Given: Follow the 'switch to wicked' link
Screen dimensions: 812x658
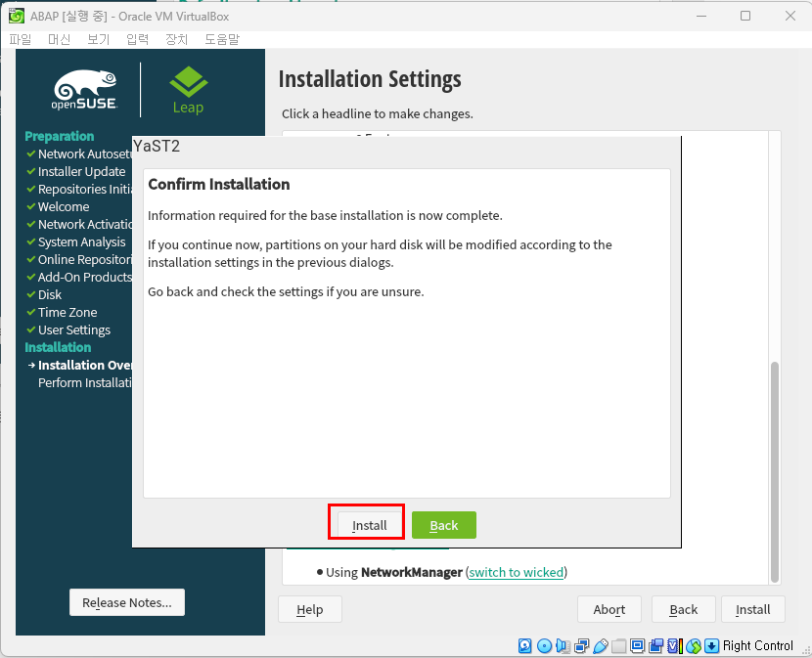Looking at the screenshot, I should pyautogui.click(x=517, y=572).
